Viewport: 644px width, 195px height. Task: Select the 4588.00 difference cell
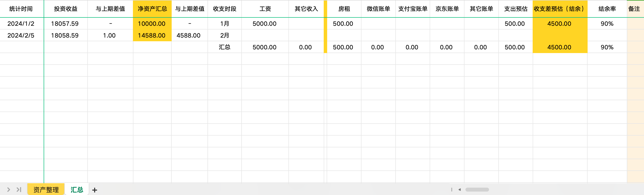189,35
